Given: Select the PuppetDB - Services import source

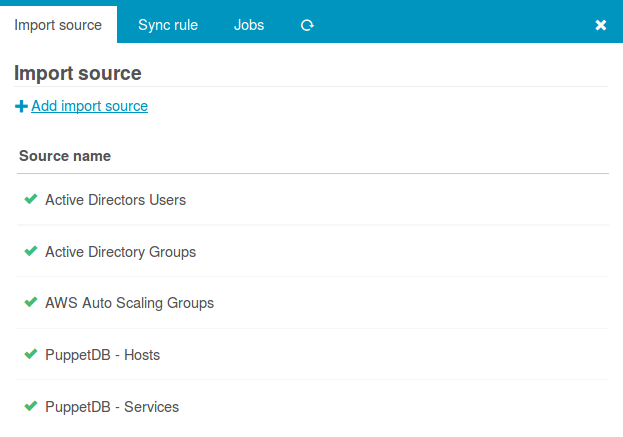Looking at the screenshot, I should point(112,407).
